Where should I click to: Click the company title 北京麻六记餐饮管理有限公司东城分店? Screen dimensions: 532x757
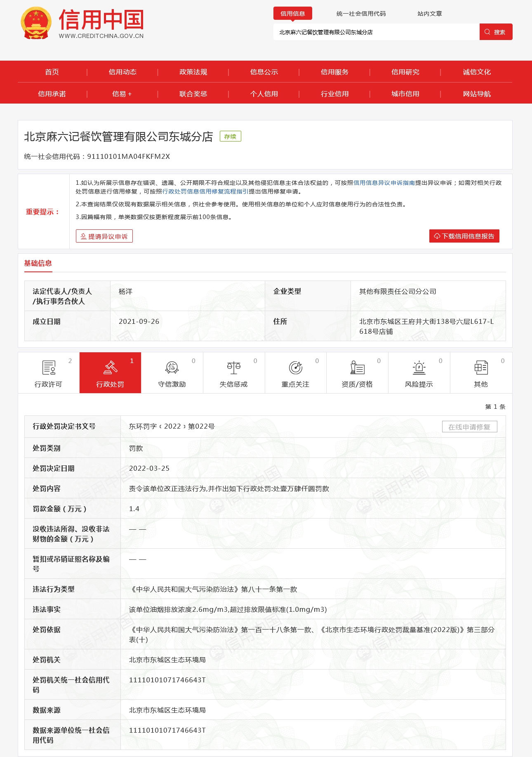(118, 137)
